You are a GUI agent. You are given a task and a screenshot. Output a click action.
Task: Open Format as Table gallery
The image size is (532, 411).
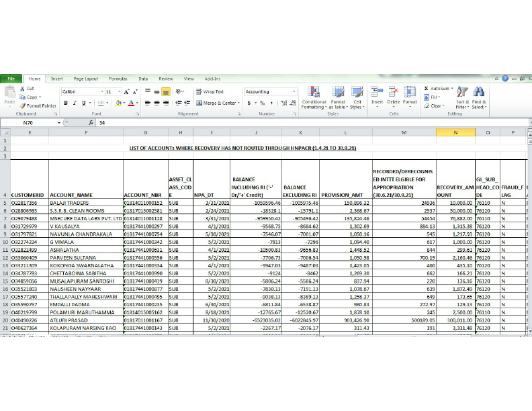click(339, 97)
